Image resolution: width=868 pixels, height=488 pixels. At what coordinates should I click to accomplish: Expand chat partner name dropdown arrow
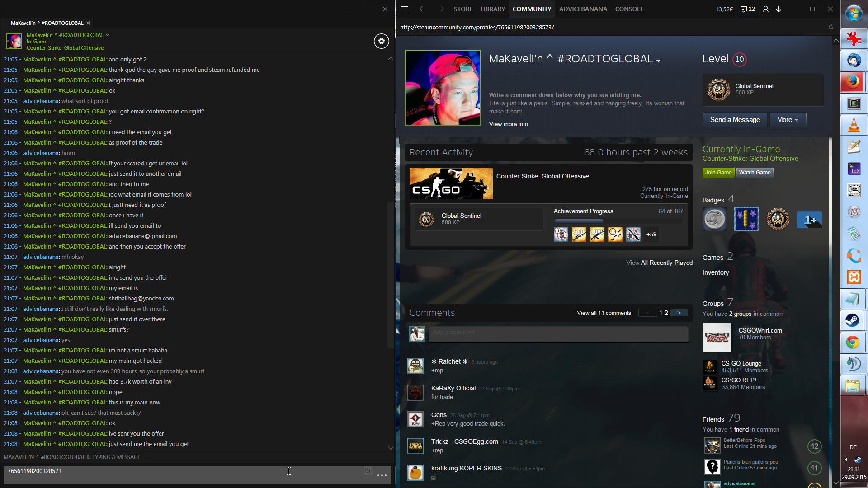(108, 35)
